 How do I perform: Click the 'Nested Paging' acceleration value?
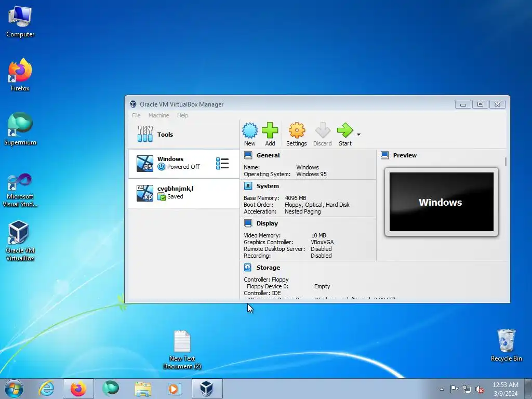pos(303,211)
